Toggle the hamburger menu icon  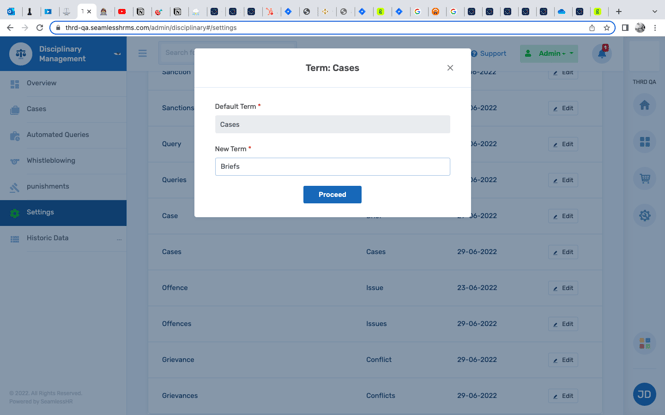pos(143,54)
